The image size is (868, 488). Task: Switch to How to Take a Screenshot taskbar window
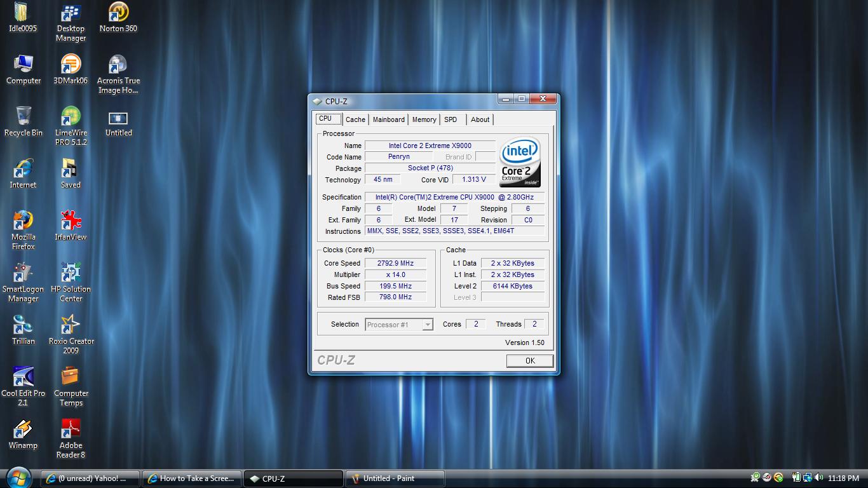tap(191, 478)
